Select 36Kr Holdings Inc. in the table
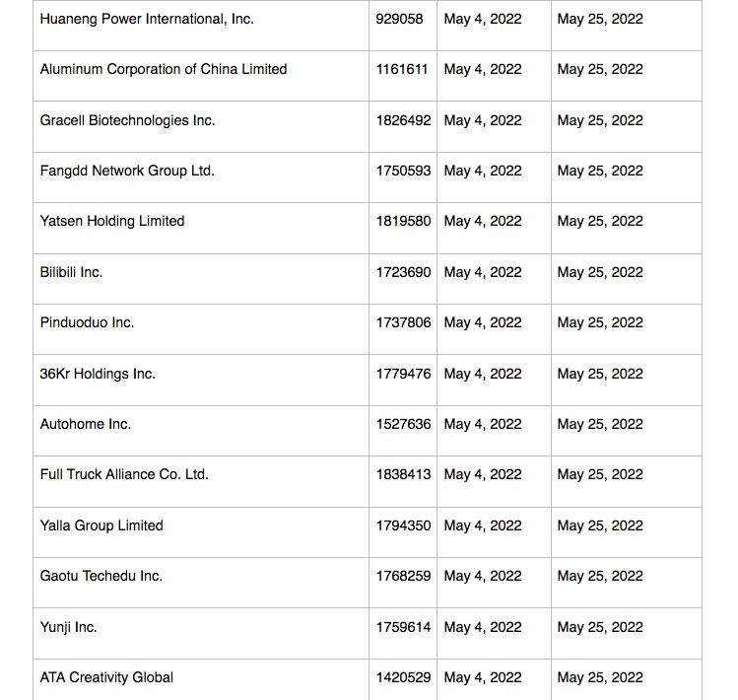The height and width of the screenshot is (700, 738). pyautogui.click(x=98, y=374)
